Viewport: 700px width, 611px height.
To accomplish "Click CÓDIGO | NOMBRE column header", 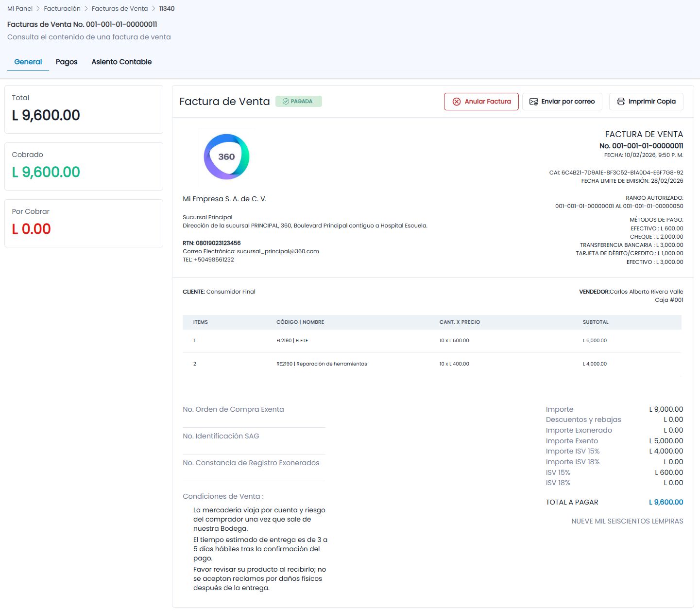I will (x=300, y=322).
